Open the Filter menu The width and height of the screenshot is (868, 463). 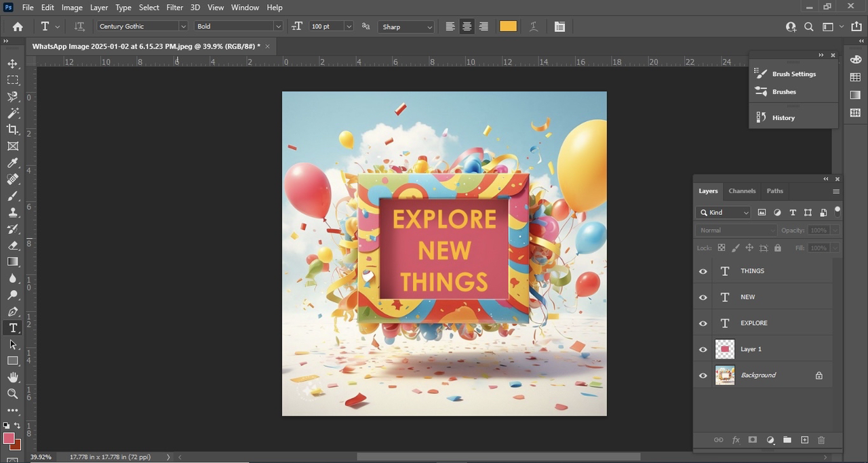(175, 7)
